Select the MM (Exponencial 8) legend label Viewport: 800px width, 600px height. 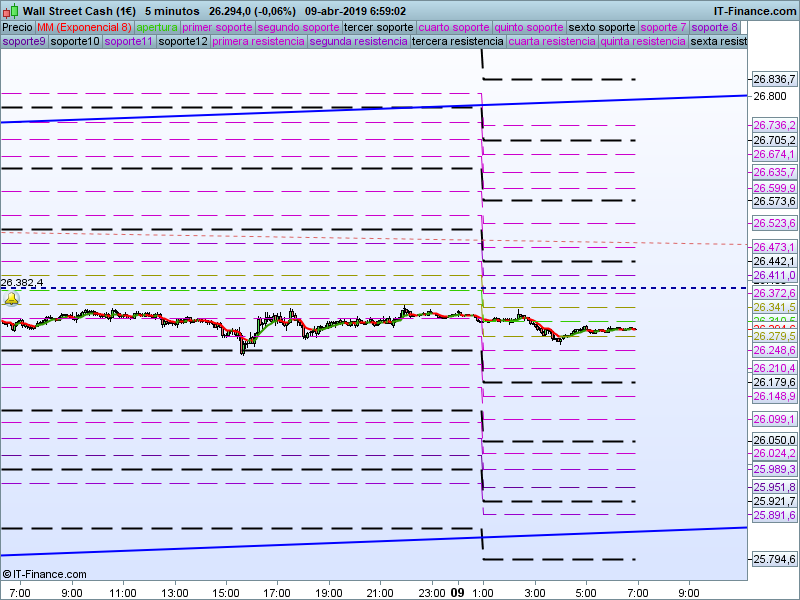click(84, 28)
